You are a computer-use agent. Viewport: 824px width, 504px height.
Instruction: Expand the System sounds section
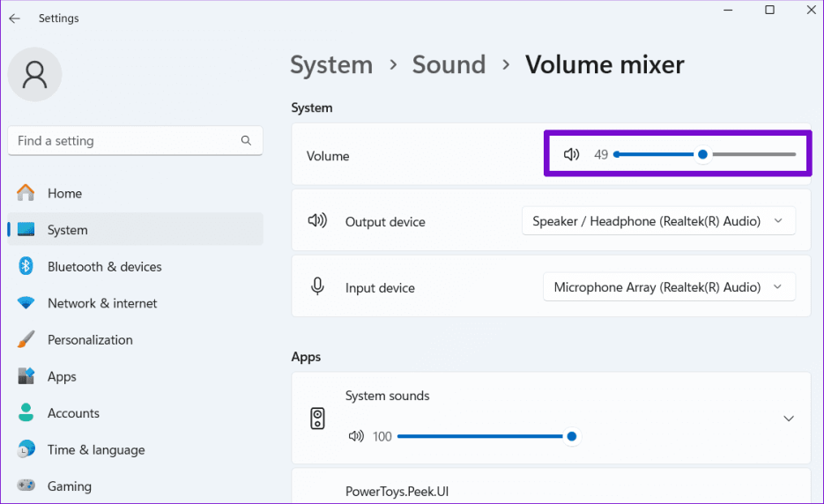pos(789,419)
